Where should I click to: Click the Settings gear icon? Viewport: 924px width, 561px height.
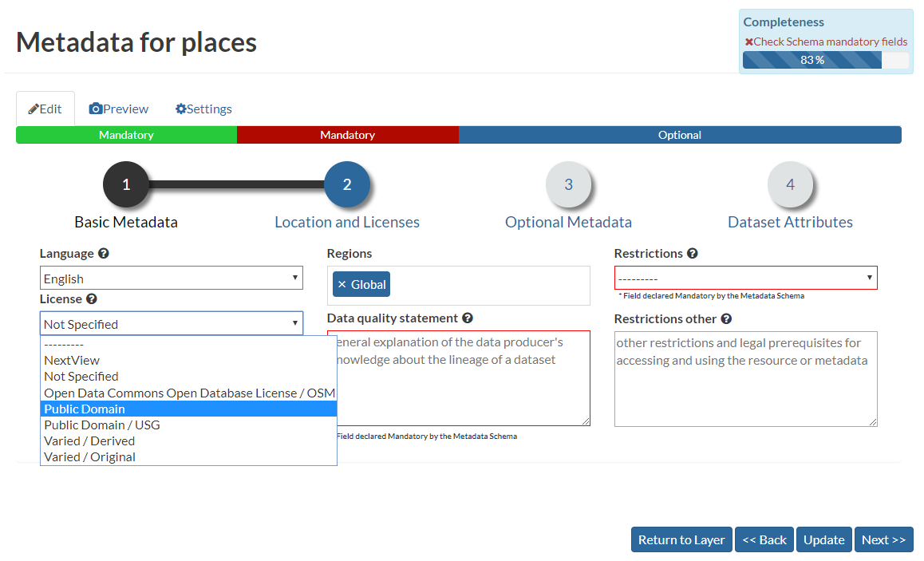[x=180, y=108]
